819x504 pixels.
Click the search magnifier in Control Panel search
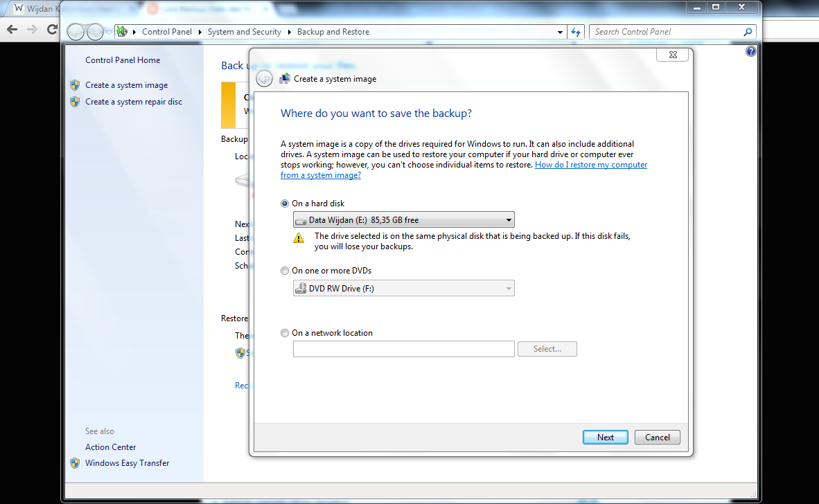747,31
